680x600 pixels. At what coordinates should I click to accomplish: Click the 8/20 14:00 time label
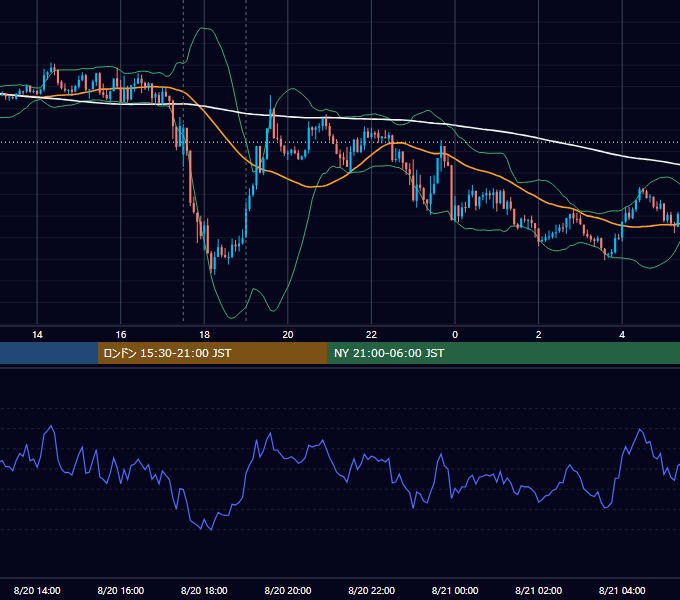point(37,590)
